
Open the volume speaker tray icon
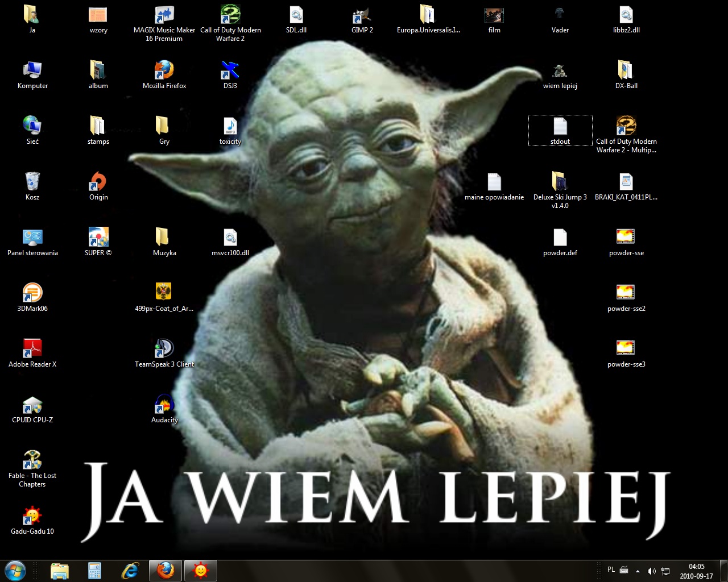coord(652,571)
